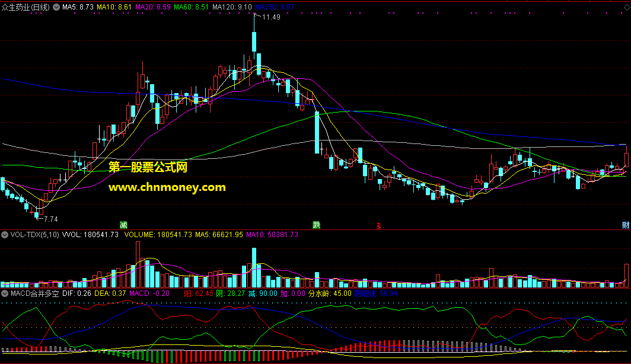631x364 pixels.
Task: Click the MA20: 8.59 label
Action: [x=153, y=7]
